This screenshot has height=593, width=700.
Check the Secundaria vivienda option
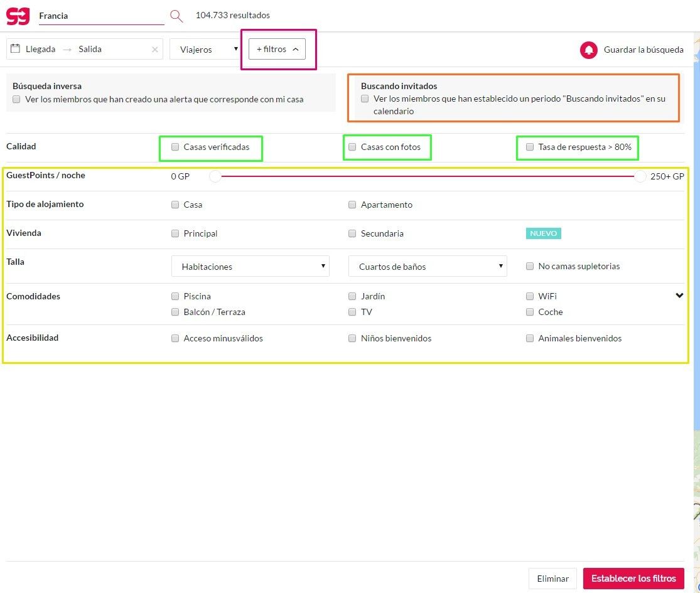352,233
